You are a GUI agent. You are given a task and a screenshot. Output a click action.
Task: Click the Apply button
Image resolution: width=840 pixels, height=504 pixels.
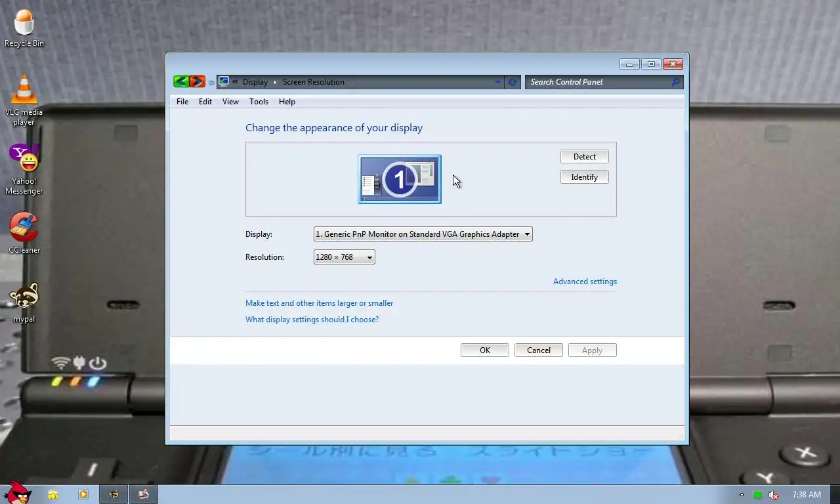point(593,350)
